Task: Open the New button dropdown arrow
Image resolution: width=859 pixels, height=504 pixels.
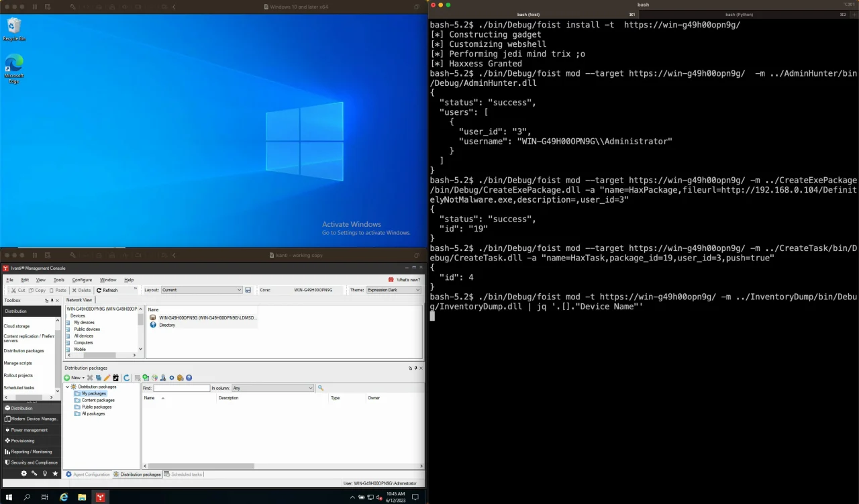Action: [83, 378]
